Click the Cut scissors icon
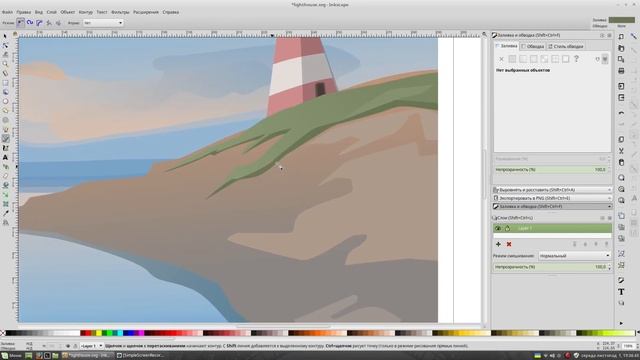This screenshot has height=360, width=640. 621,151
